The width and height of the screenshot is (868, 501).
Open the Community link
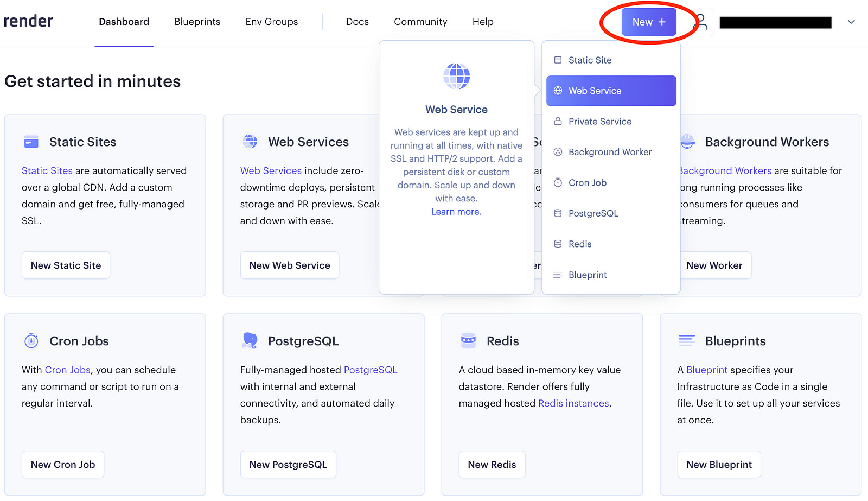click(x=420, y=22)
